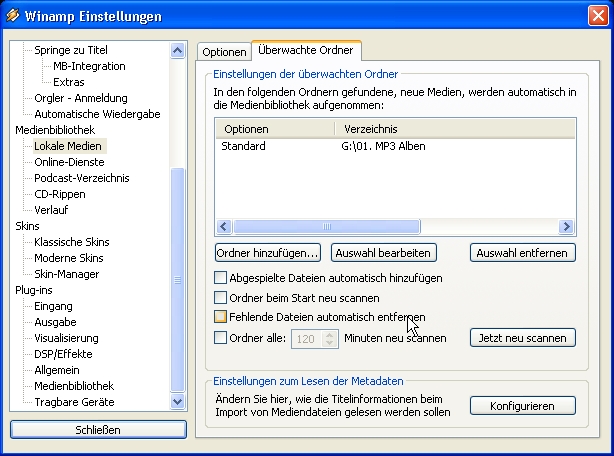Select the Standard options cell
The image size is (614, 456).
pos(243,146)
